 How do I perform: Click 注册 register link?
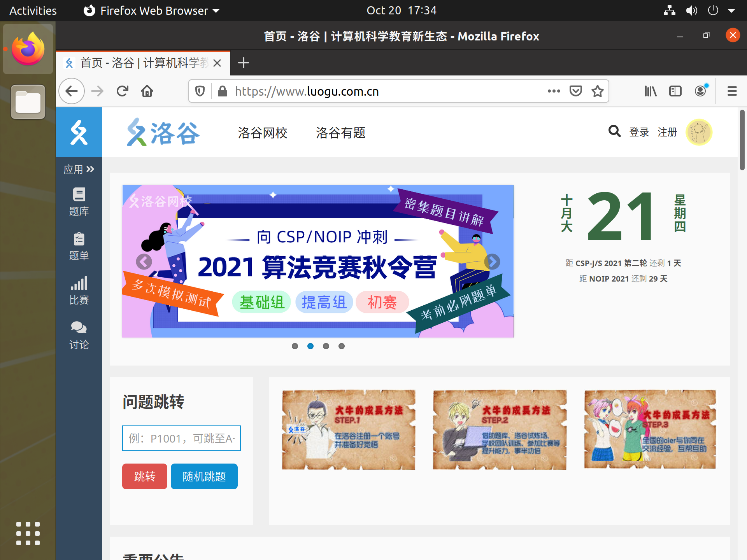(x=667, y=132)
